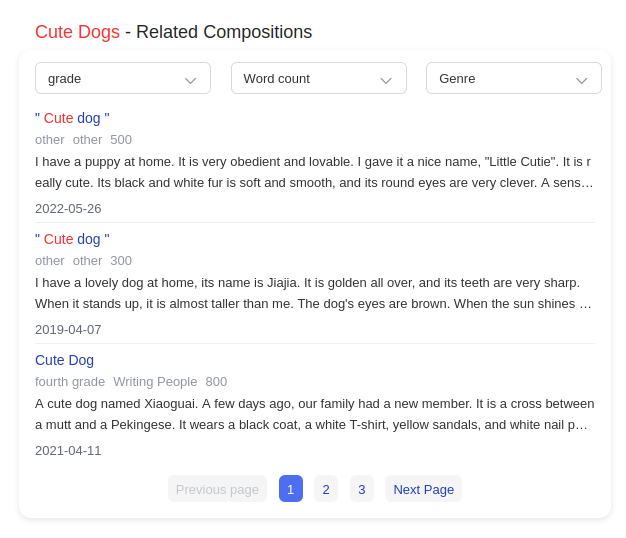Jump to page 3
The width and height of the screenshot is (626, 538).
pyautogui.click(x=362, y=489)
